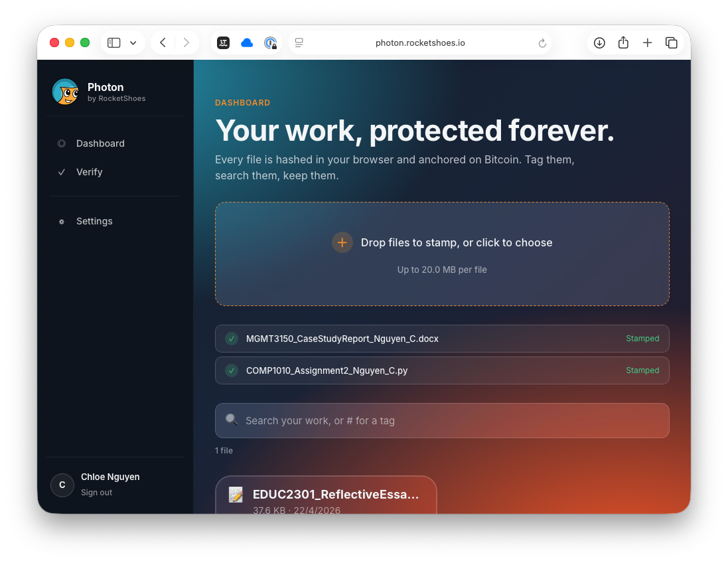Viewport: 728px width, 563px height.
Task: Sign out of Chloe Nguyen's account
Action: pyautogui.click(x=97, y=493)
